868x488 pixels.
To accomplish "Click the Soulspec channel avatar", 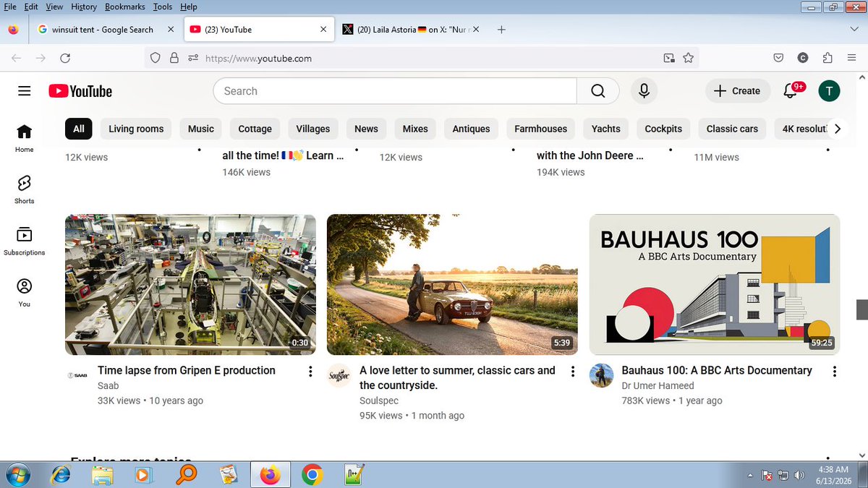I will (x=339, y=375).
